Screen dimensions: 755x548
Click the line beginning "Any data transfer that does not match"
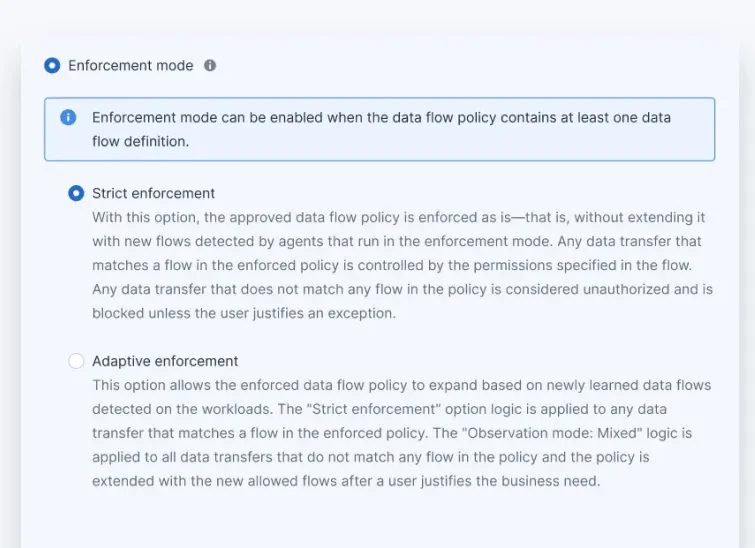(x=403, y=289)
